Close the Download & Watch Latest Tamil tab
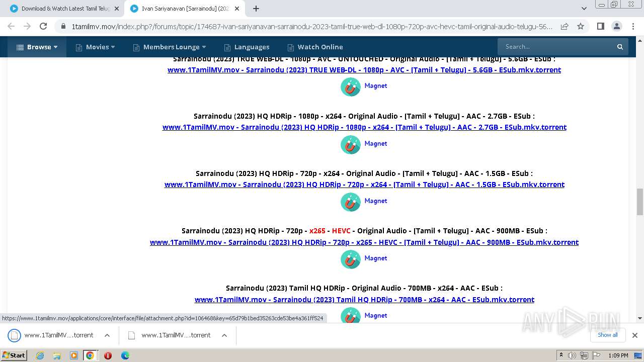Image resolution: width=644 pixels, height=362 pixels. coord(117,9)
